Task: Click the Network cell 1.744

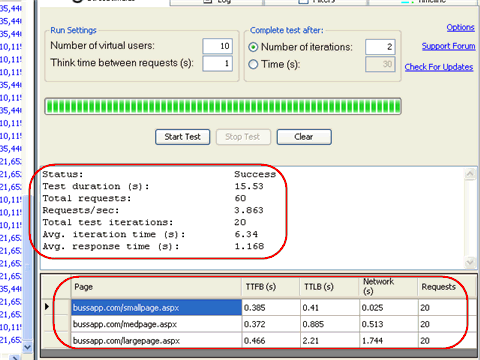Action: pos(389,340)
